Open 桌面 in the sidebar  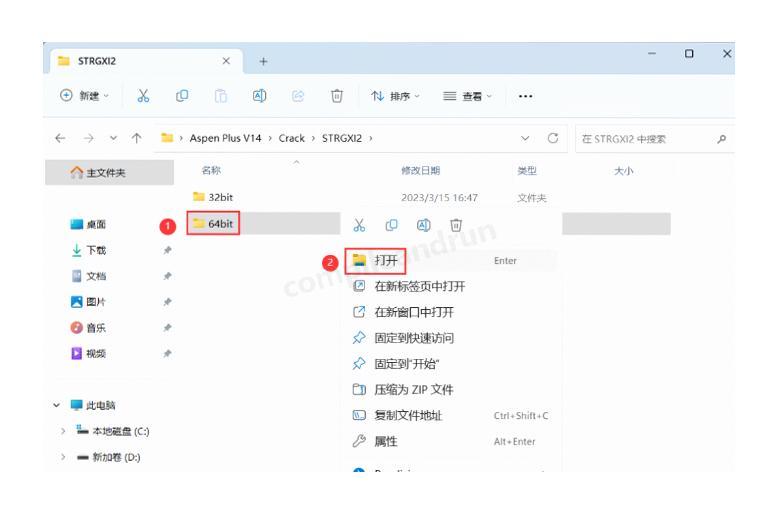tap(88, 224)
